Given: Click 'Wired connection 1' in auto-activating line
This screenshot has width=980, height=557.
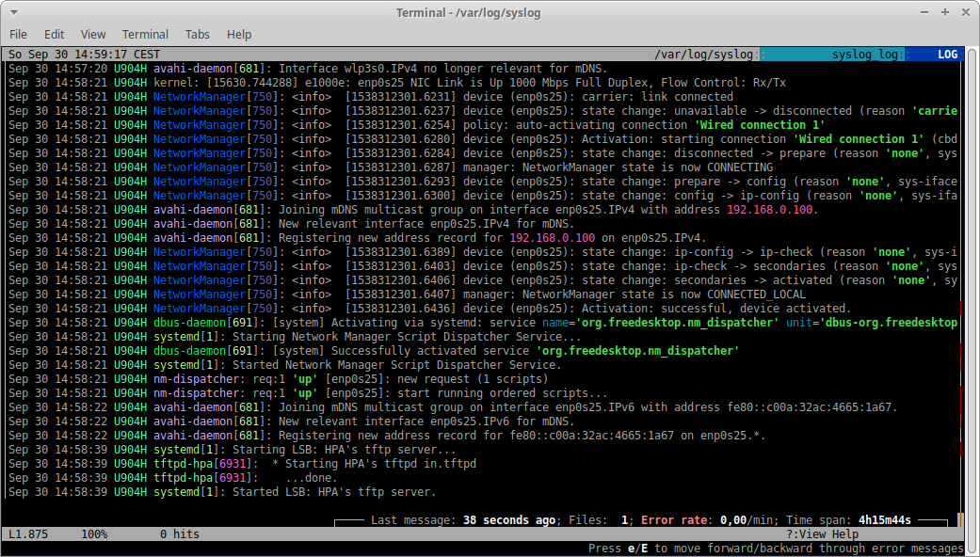Looking at the screenshot, I should coord(759,125).
